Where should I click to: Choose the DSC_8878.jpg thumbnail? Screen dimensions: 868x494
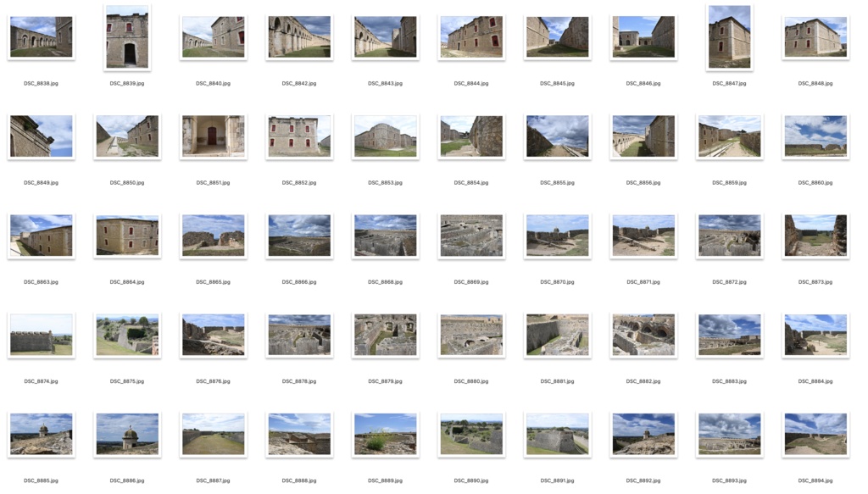point(299,335)
